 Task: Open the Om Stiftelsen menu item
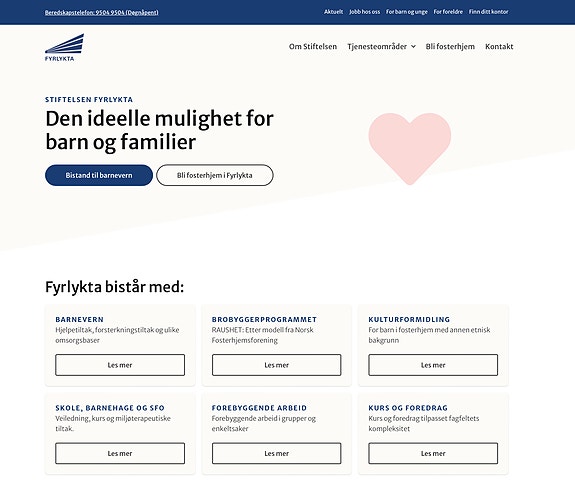point(312,47)
